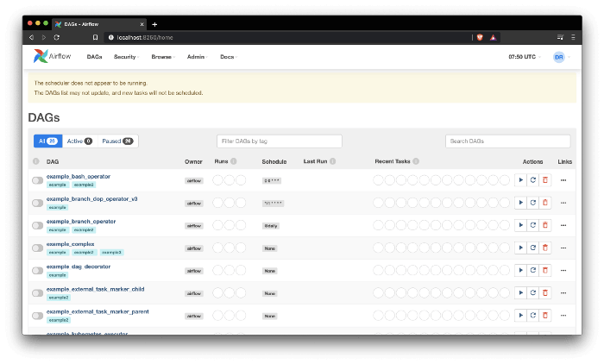Delete the example_dag_decorator DAG
This screenshot has width=604, height=364.
click(x=545, y=270)
